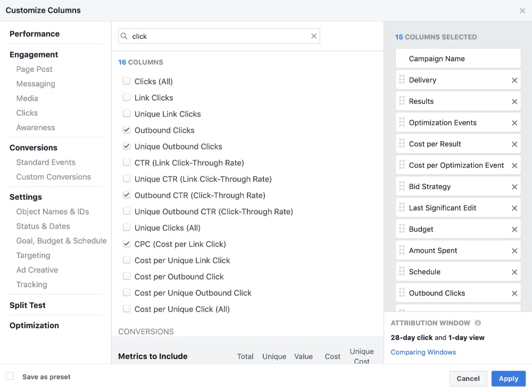The image size is (532, 392).
Task: Select the Ad Creative subcategory
Action: tap(37, 270)
